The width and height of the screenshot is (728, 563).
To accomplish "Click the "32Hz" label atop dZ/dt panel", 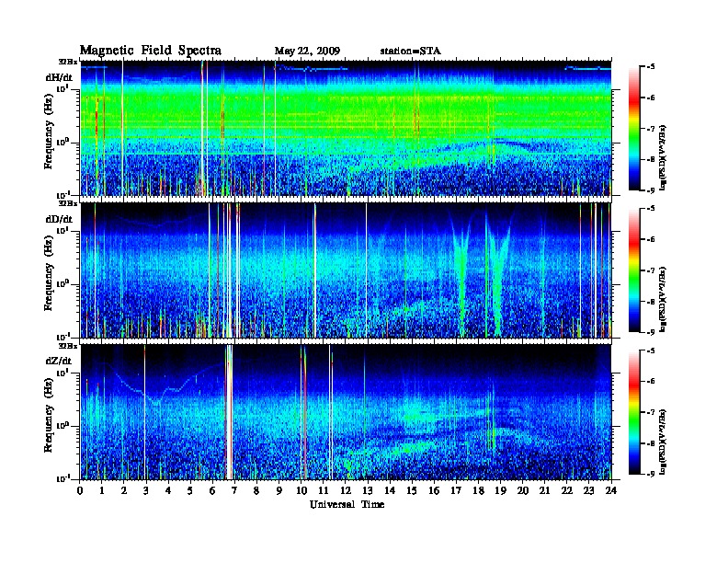I will pos(67,346).
